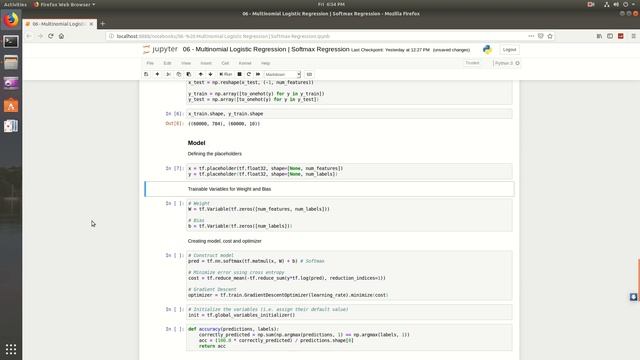The width and height of the screenshot is (640, 360).
Task: Select the tf.placeholder code cell
Action: click(x=349, y=171)
